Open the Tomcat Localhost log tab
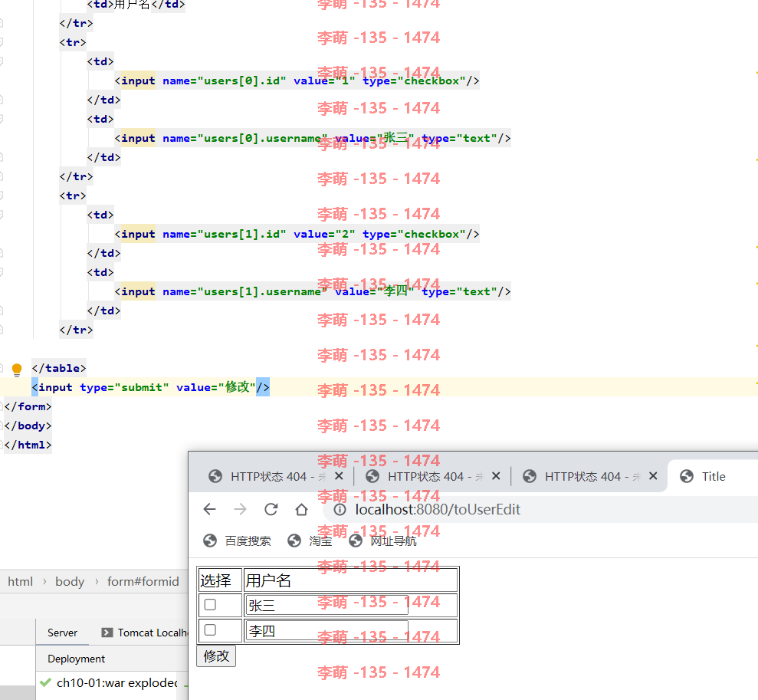The width and height of the screenshot is (758, 700). (x=143, y=633)
